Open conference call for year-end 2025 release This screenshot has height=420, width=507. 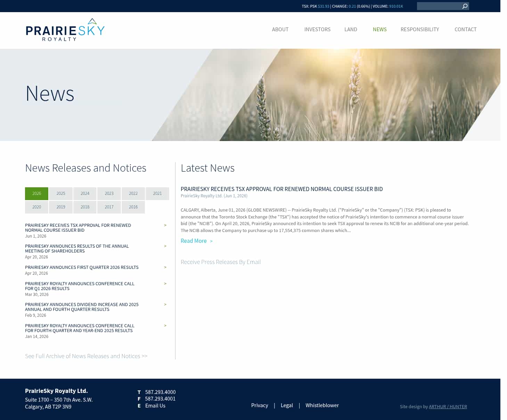click(80, 328)
